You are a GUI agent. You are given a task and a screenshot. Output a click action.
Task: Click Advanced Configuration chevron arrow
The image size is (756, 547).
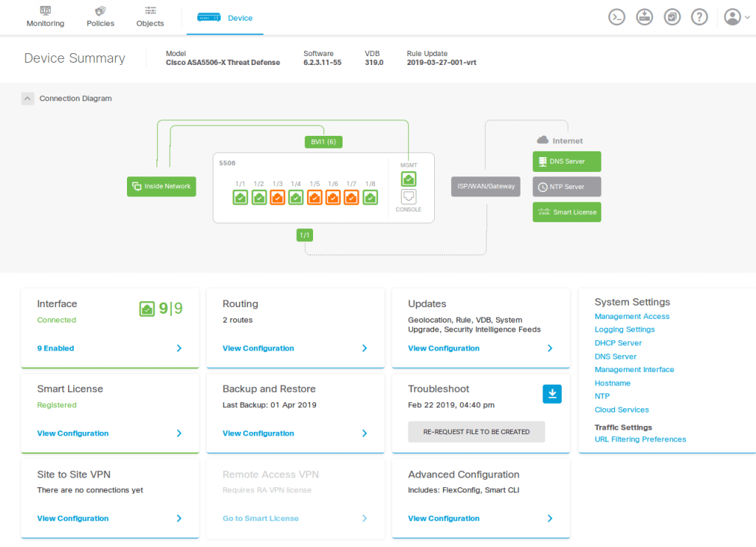(x=550, y=518)
